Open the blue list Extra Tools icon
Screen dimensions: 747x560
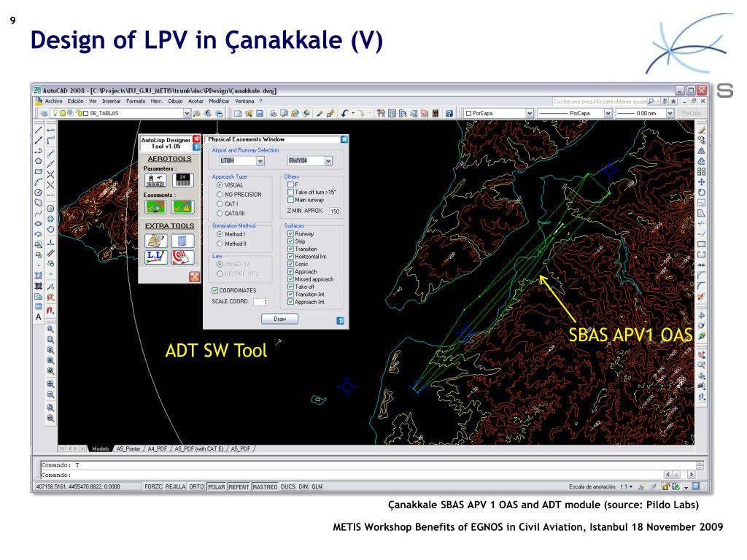pyautogui.click(x=183, y=241)
